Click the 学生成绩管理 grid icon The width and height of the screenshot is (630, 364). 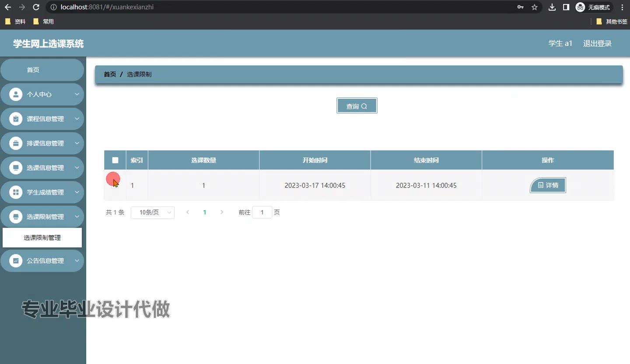coord(16,192)
